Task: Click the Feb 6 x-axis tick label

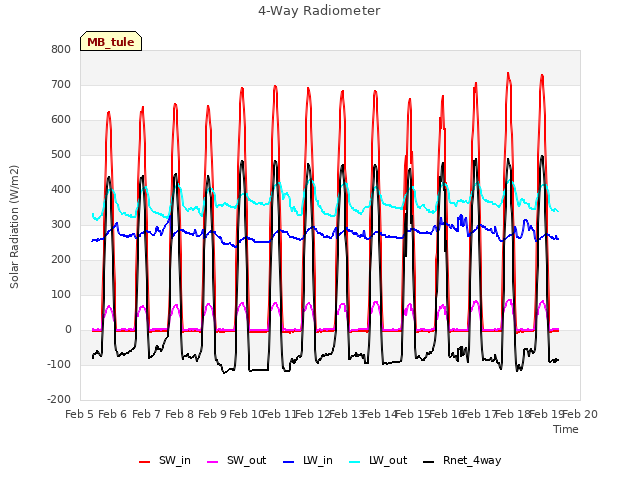Action: click(x=113, y=414)
